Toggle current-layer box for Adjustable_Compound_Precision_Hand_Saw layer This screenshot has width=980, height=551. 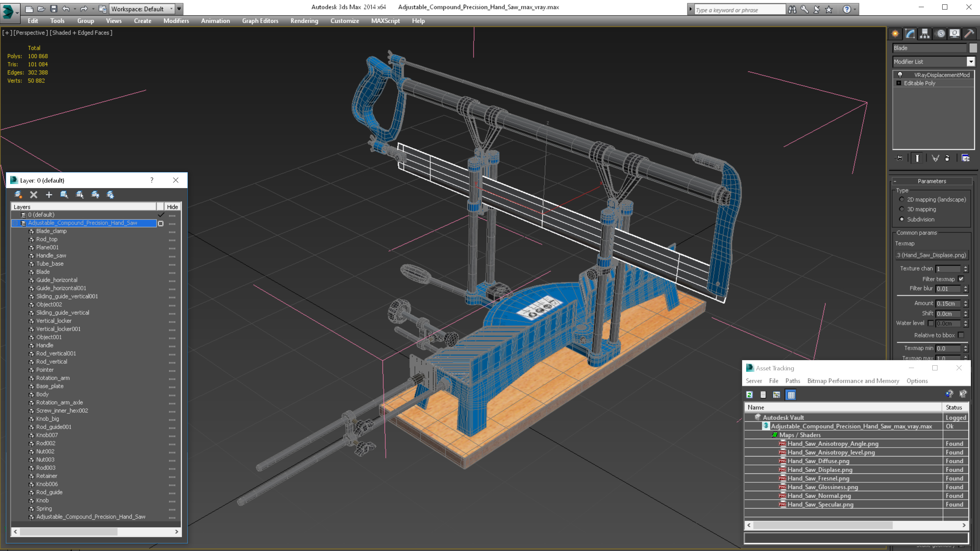161,223
